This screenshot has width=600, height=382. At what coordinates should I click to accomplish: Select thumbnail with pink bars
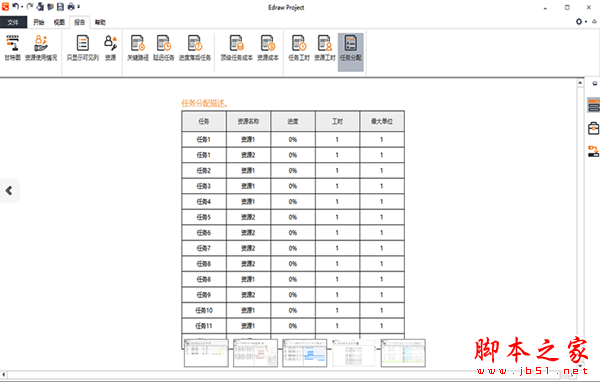pyautogui.click(x=255, y=353)
